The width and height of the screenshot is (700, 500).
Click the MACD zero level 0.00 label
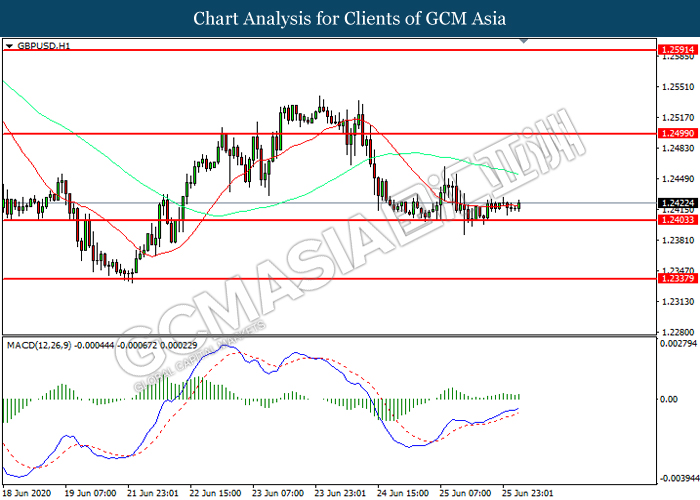point(669,399)
